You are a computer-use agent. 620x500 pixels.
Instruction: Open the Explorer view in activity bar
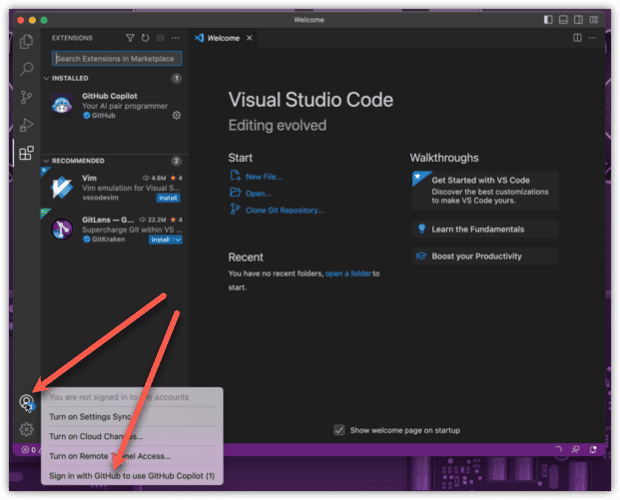(26, 42)
